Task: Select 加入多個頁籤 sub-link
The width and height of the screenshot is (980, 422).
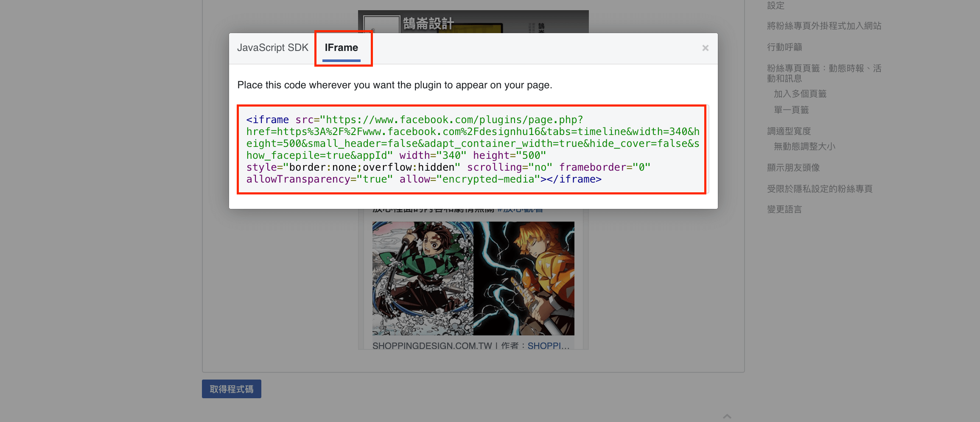Action: [800, 94]
